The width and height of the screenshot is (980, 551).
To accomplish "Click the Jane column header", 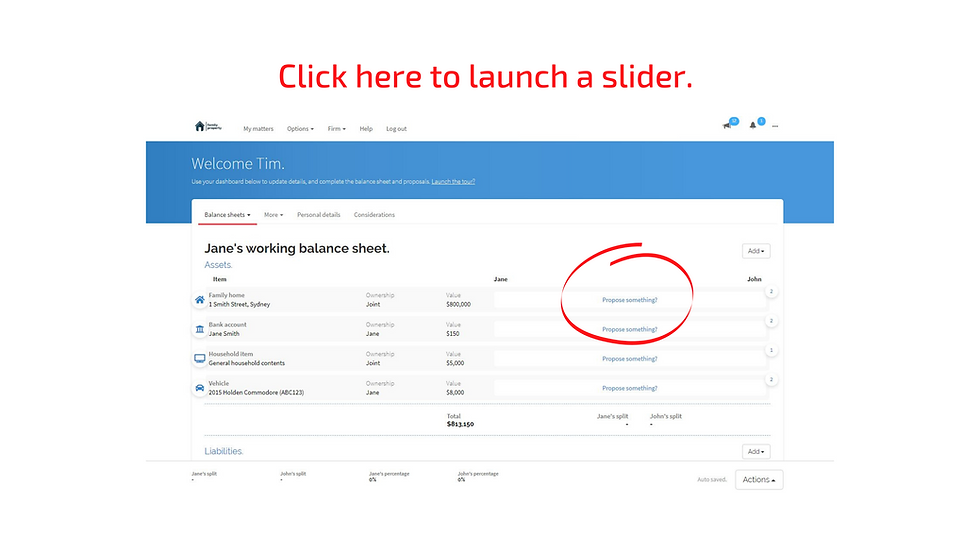I will (501, 279).
